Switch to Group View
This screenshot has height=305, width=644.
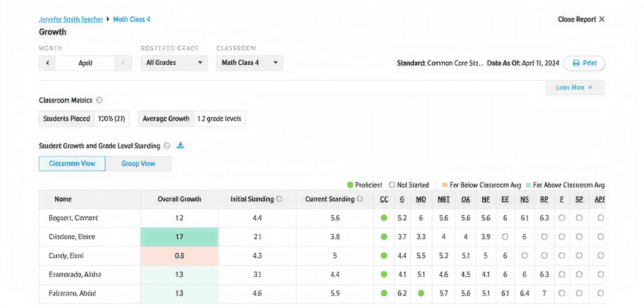(138, 164)
